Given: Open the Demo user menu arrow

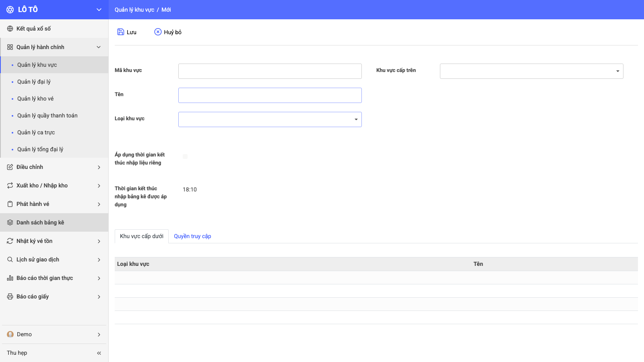Looking at the screenshot, I should (99, 334).
